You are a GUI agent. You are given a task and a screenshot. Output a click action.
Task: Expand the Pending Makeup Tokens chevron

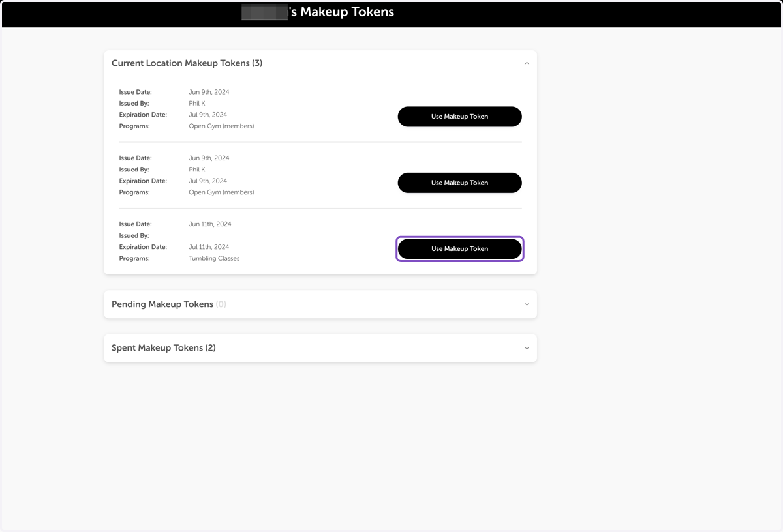pos(527,304)
